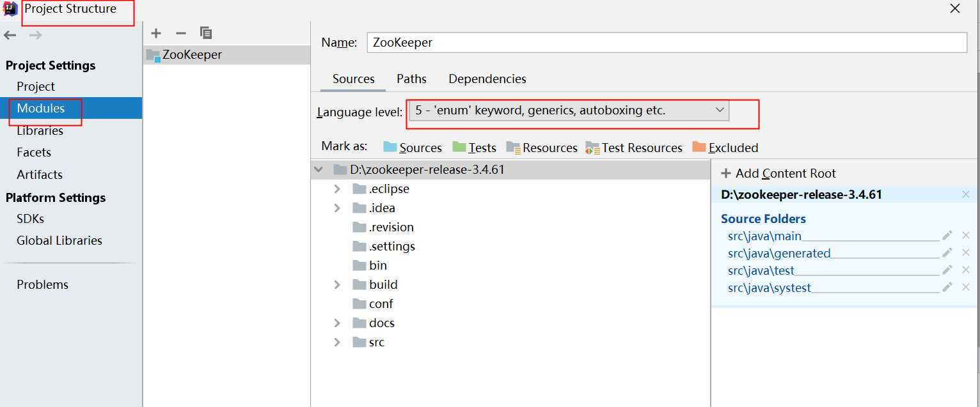Unmark src\java\main source folder
The width and height of the screenshot is (980, 407).
point(966,236)
